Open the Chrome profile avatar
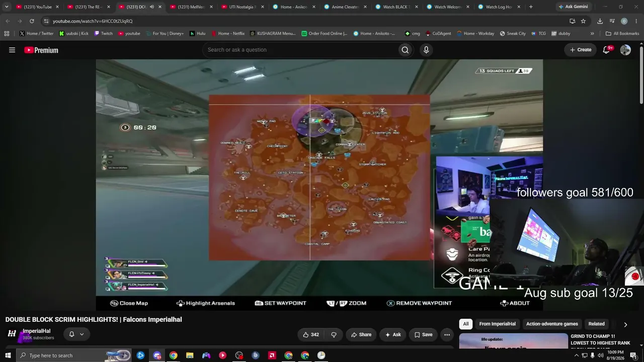Screen dimensions: 644x362 point(624,21)
